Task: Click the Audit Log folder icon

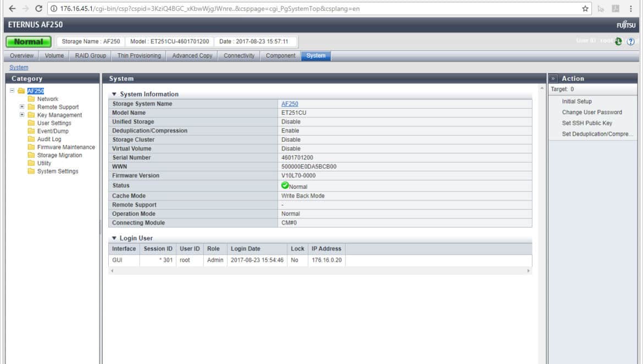Action: point(31,139)
